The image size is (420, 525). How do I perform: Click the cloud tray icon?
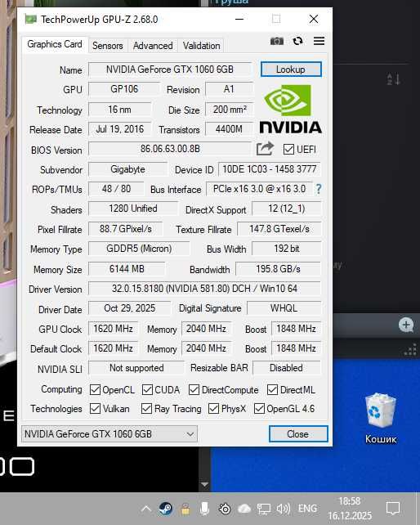(x=244, y=509)
